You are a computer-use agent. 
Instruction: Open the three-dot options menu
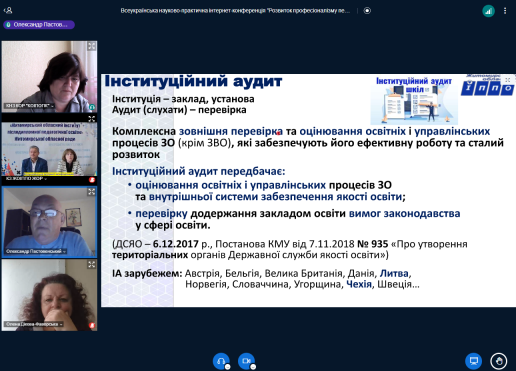pos(505,11)
